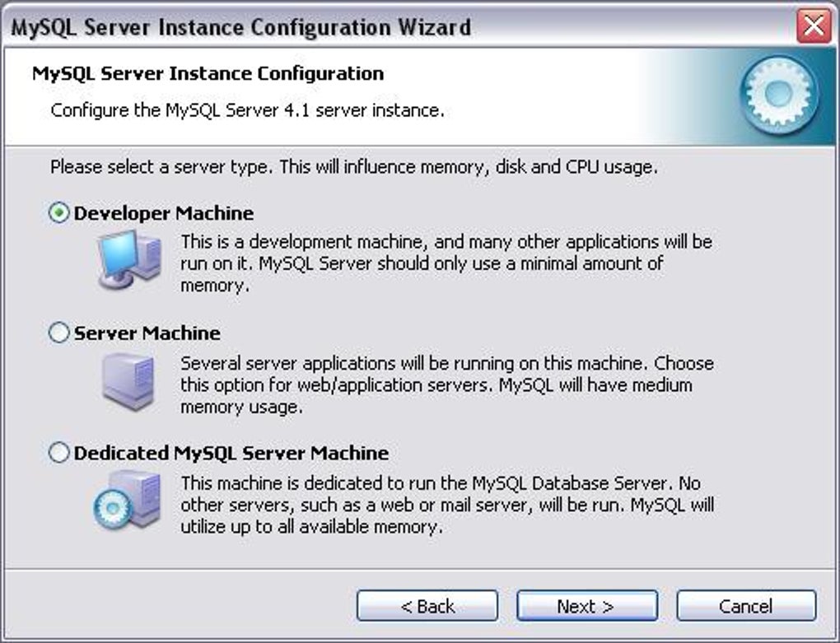Click the Developer Machine desktop computer icon
This screenshot has width=840, height=643.
(x=129, y=259)
